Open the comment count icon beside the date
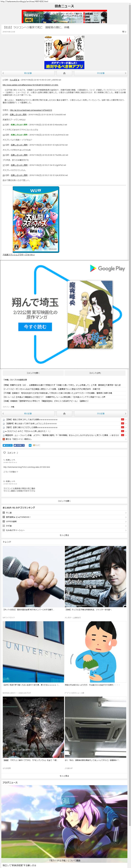 (x=124, y=32)
